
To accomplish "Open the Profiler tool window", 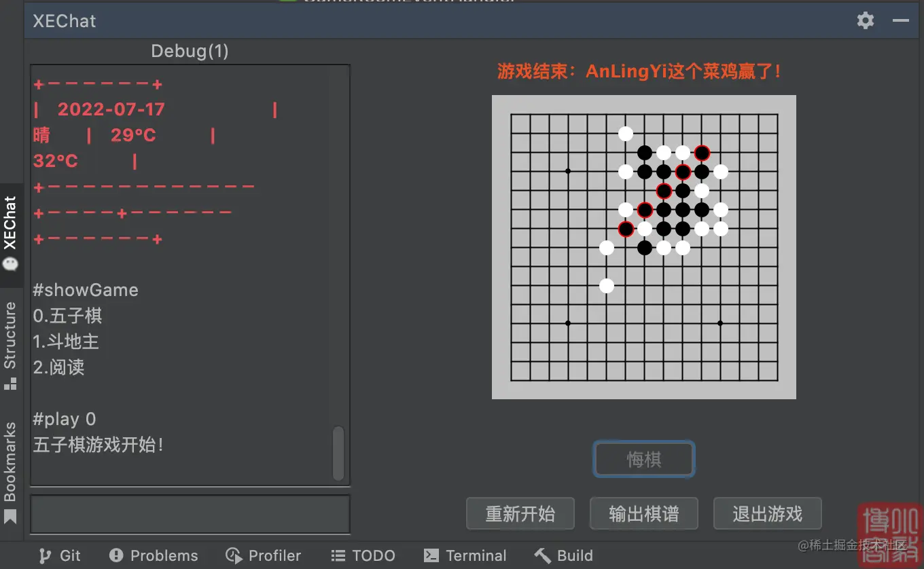I will [x=263, y=555].
